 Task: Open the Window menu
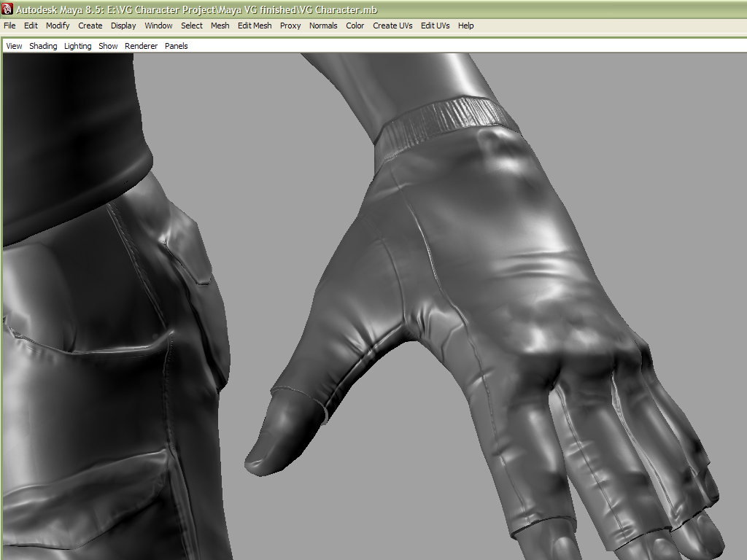point(158,26)
